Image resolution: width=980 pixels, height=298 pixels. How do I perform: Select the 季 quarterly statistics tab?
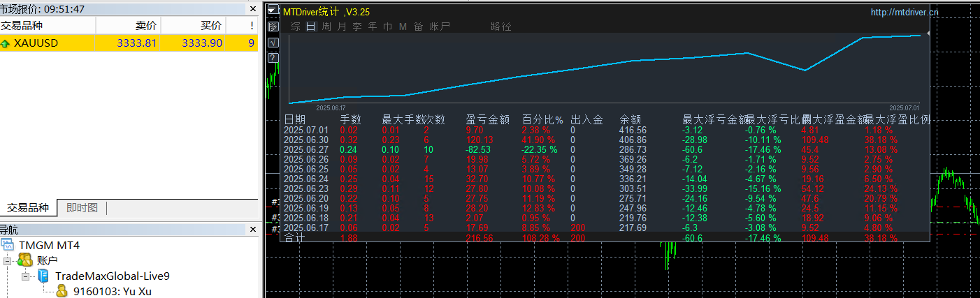click(x=357, y=27)
